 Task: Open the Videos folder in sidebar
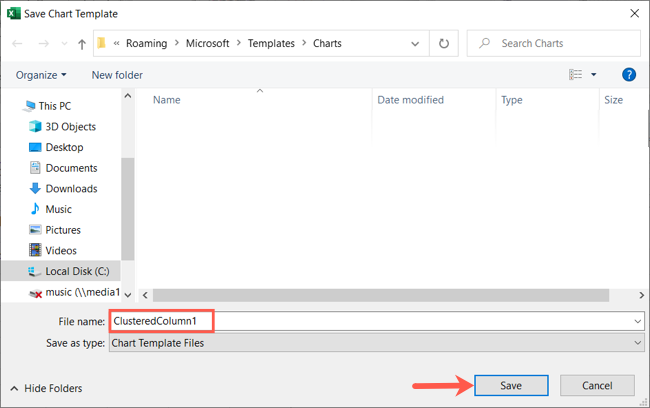[61, 250]
